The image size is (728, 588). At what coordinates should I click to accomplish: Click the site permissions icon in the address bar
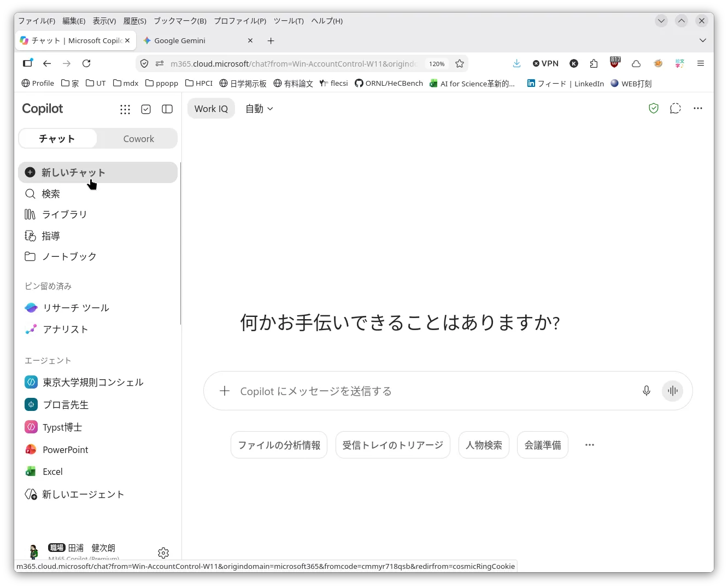pyautogui.click(x=160, y=64)
